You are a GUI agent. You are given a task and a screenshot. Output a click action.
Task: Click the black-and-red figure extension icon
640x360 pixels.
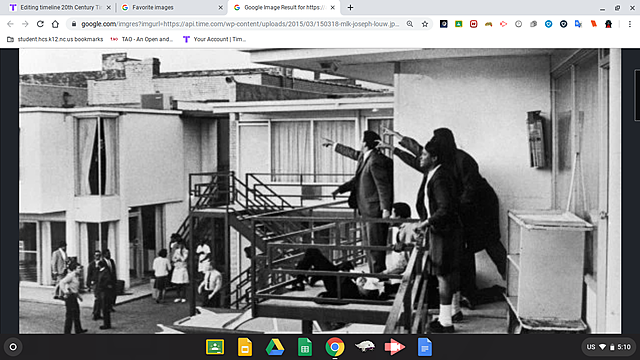tap(609, 24)
